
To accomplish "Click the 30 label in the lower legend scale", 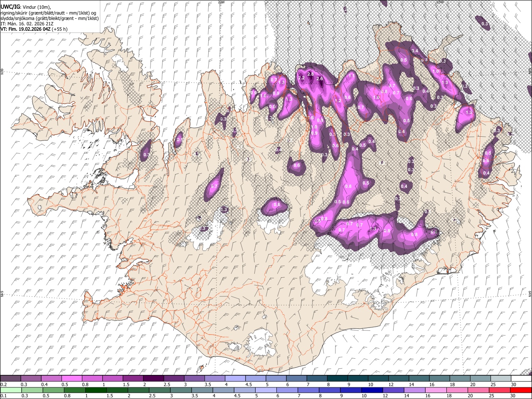I will 512,396.
